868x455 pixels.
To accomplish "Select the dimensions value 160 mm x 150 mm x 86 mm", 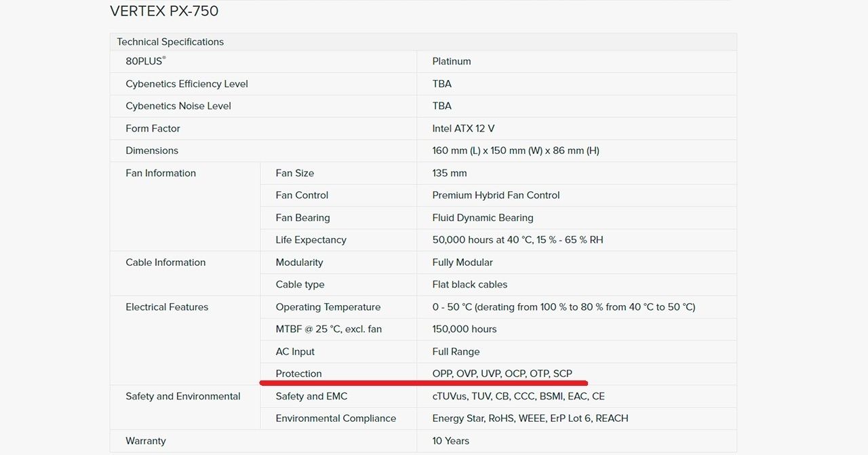I will pos(515,151).
